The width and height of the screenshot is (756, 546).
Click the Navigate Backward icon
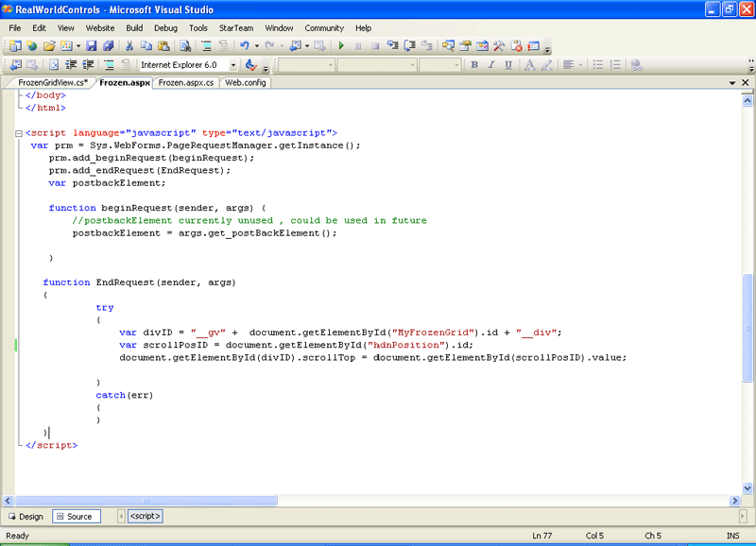pos(295,46)
